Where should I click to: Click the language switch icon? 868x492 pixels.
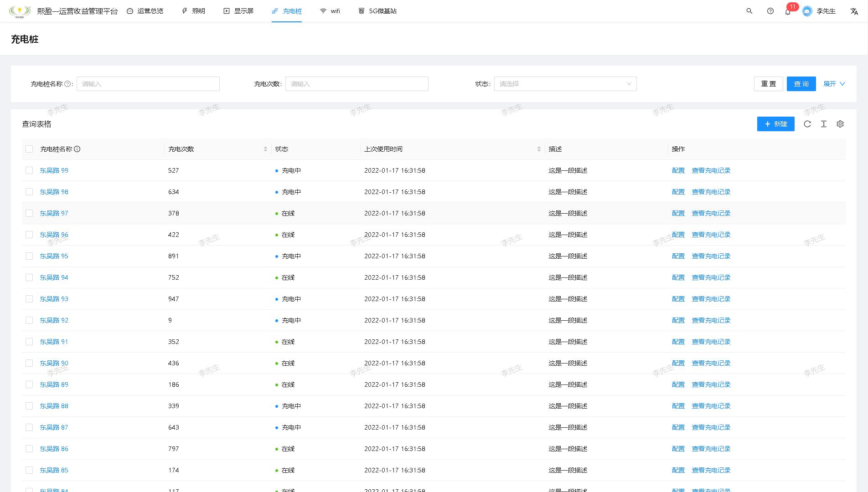[x=854, y=11]
